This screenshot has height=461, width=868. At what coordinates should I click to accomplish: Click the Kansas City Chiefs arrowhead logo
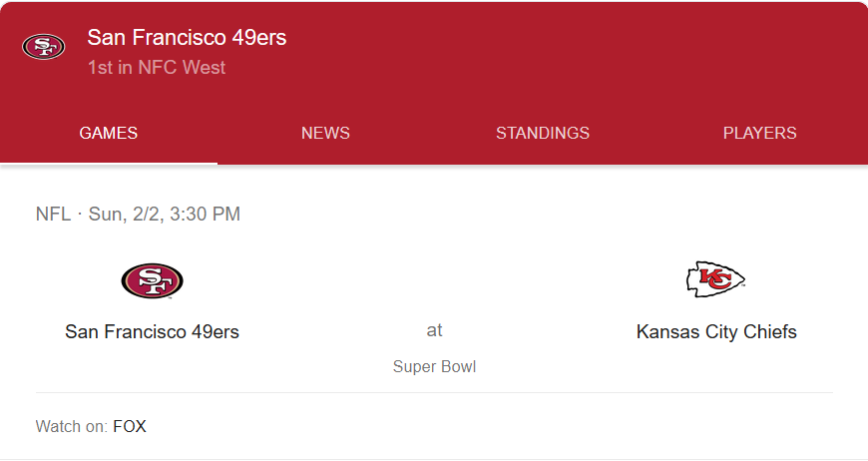pos(715,279)
